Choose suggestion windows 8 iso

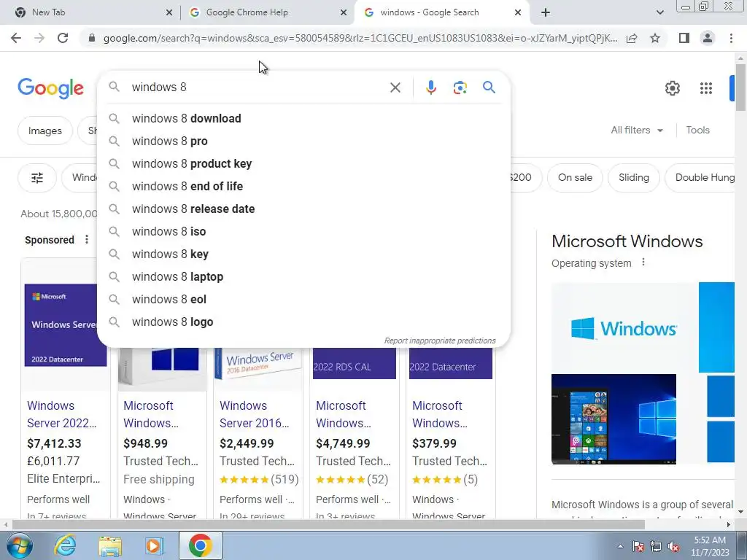pos(304,231)
